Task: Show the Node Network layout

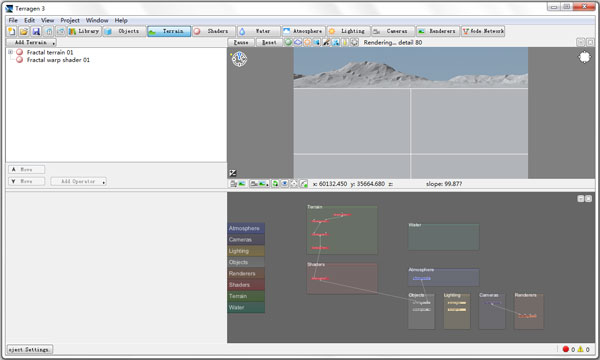Action: tap(483, 31)
